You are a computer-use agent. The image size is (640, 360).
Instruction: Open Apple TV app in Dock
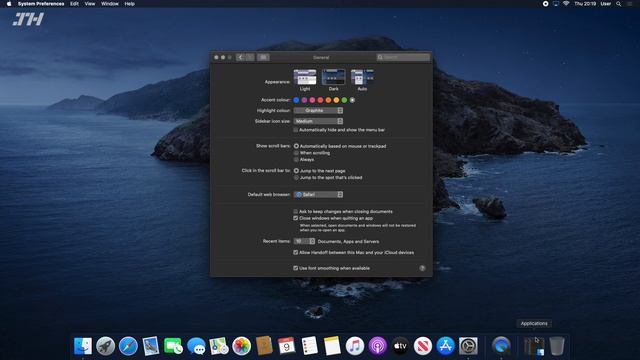point(400,346)
